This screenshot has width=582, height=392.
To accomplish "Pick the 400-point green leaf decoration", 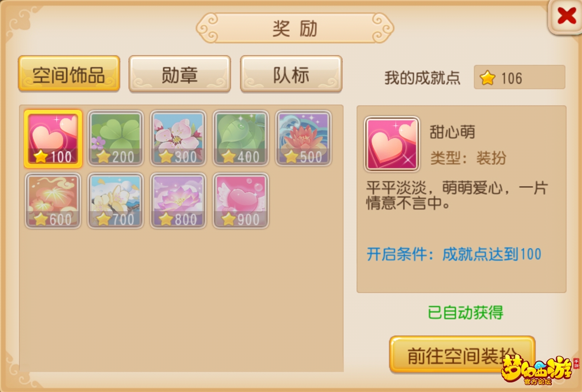I will 241,138.
